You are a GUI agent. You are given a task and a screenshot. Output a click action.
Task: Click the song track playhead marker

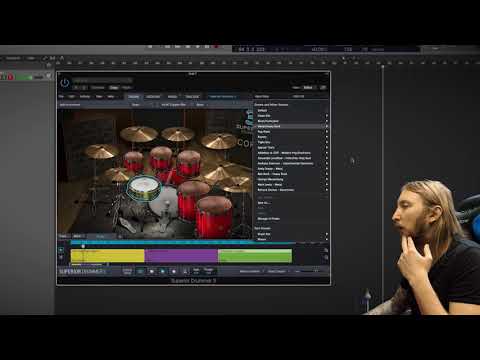point(83,246)
